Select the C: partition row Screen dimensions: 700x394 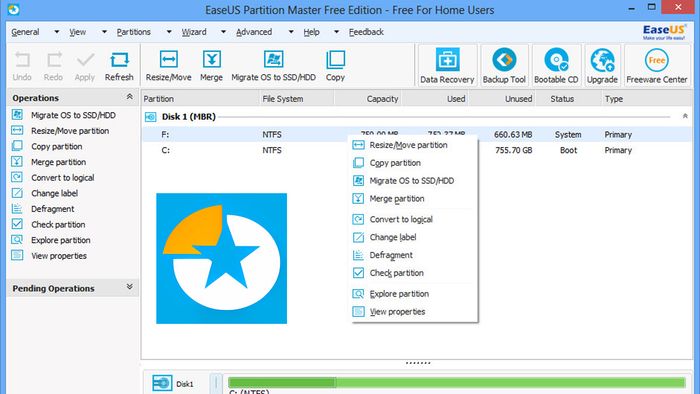[417, 150]
